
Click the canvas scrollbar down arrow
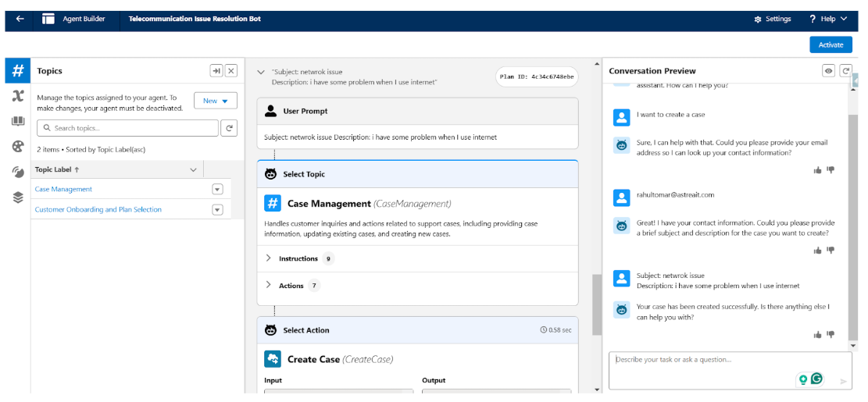pyautogui.click(x=596, y=390)
